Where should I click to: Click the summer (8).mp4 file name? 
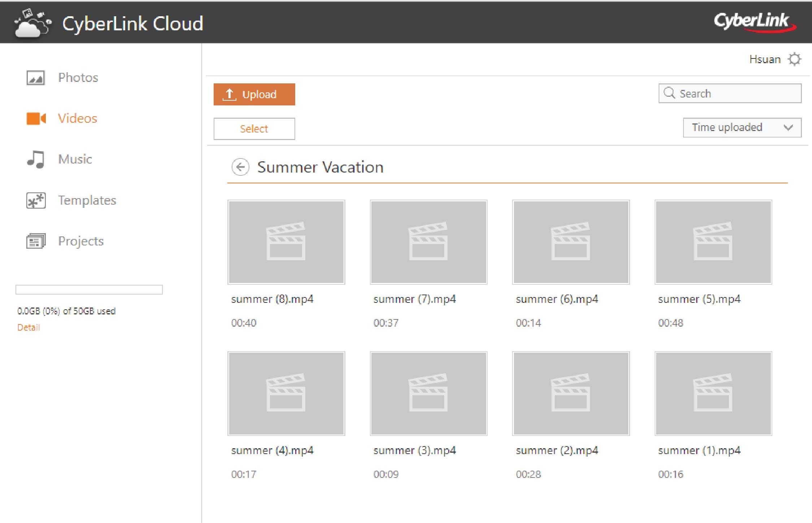pyautogui.click(x=272, y=299)
